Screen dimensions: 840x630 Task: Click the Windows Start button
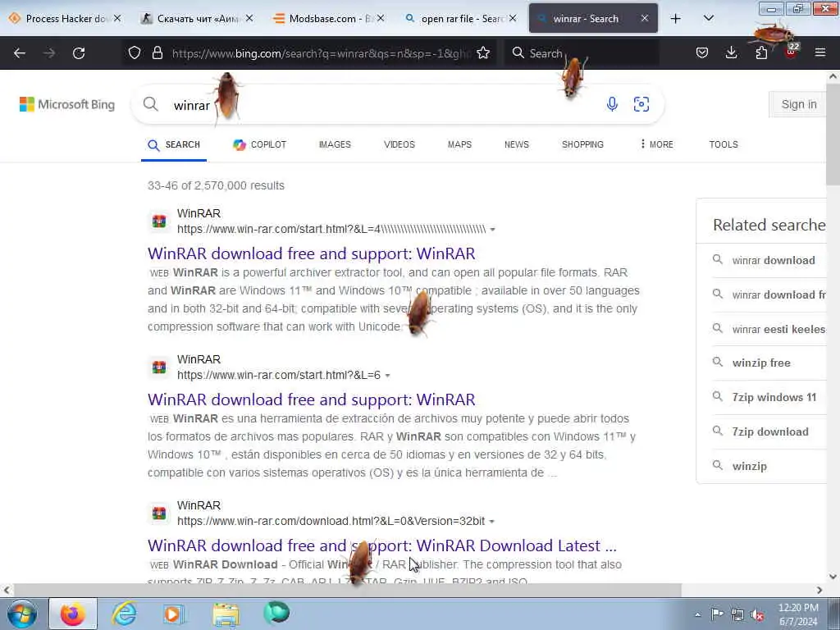coord(22,614)
